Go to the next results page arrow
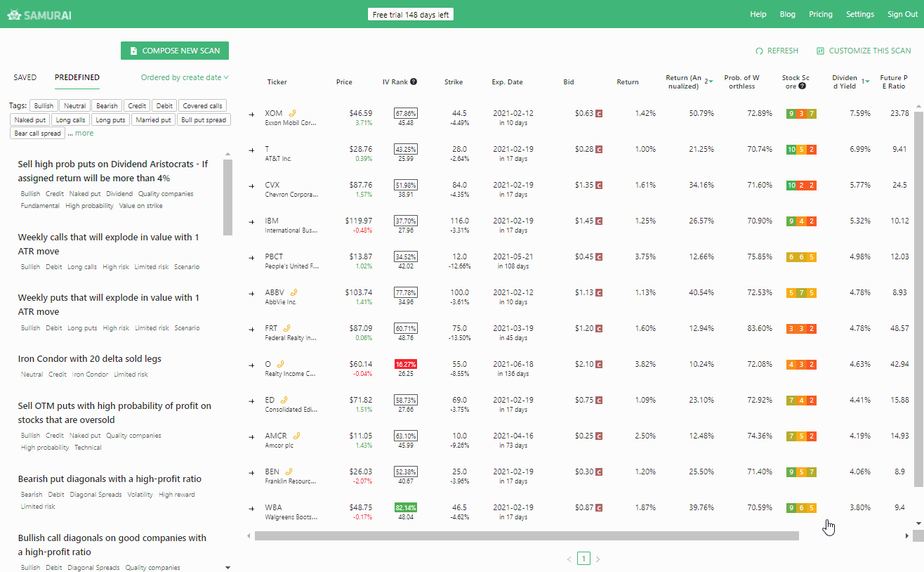Screen dimensions: 924x572 [x=598, y=559]
